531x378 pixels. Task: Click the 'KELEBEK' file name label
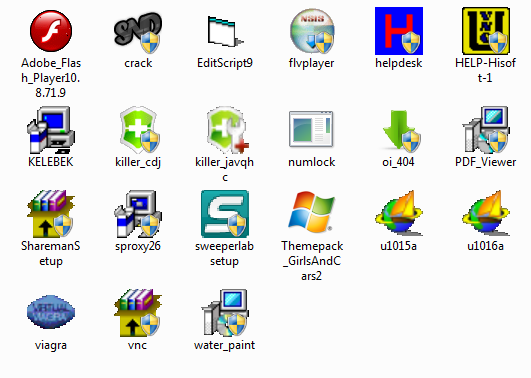tap(51, 162)
